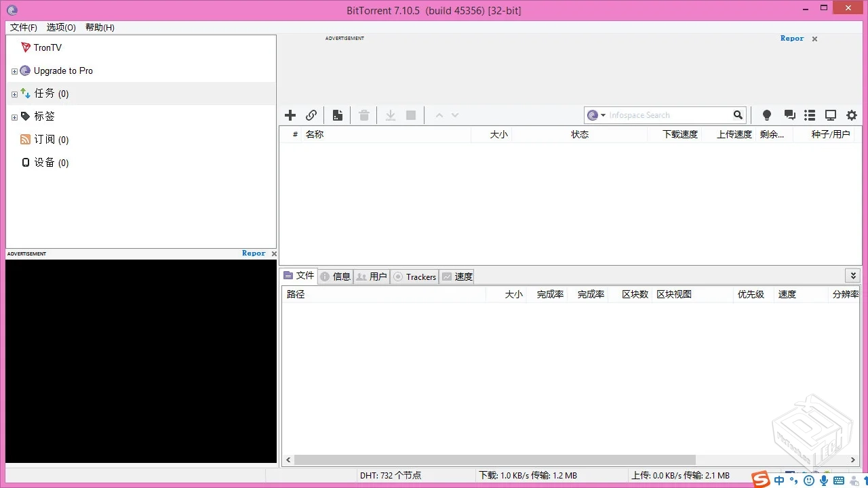Click the Sogou microphone voice input icon

(824, 480)
